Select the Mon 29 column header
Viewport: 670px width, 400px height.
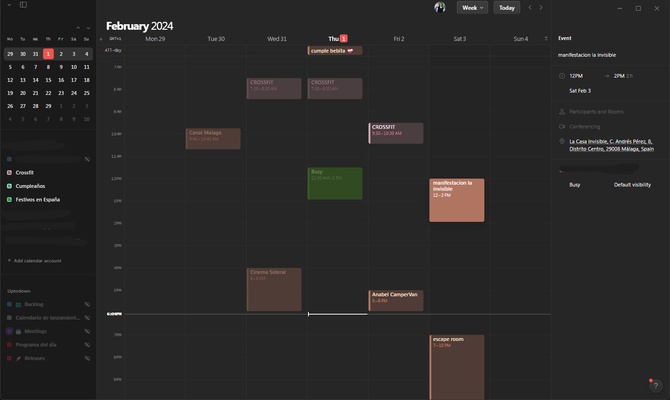coord(155,39)
